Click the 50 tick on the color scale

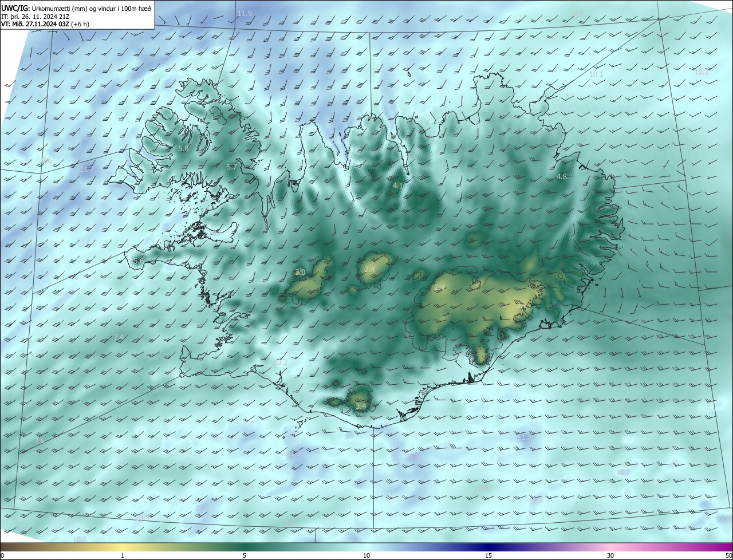click(728, 555)
